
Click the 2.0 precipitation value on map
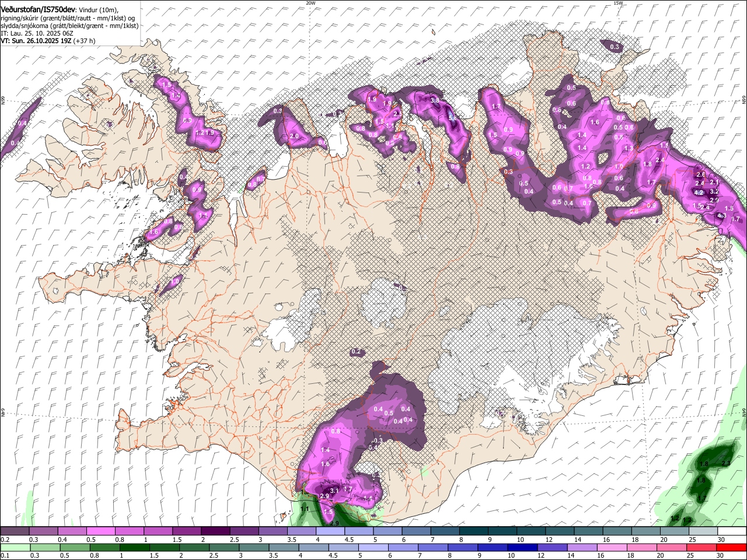click(x=294, y=136)
